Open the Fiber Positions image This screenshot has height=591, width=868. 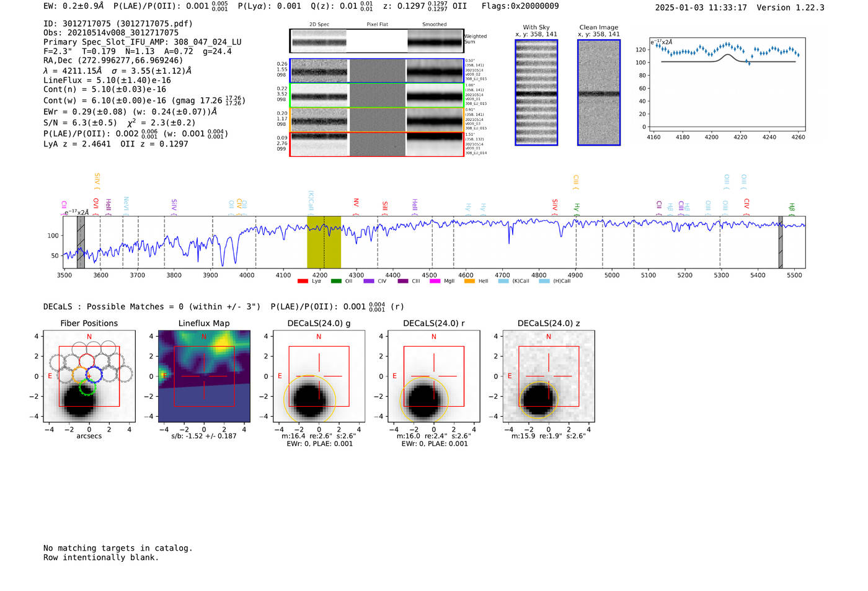click(89, 376)
